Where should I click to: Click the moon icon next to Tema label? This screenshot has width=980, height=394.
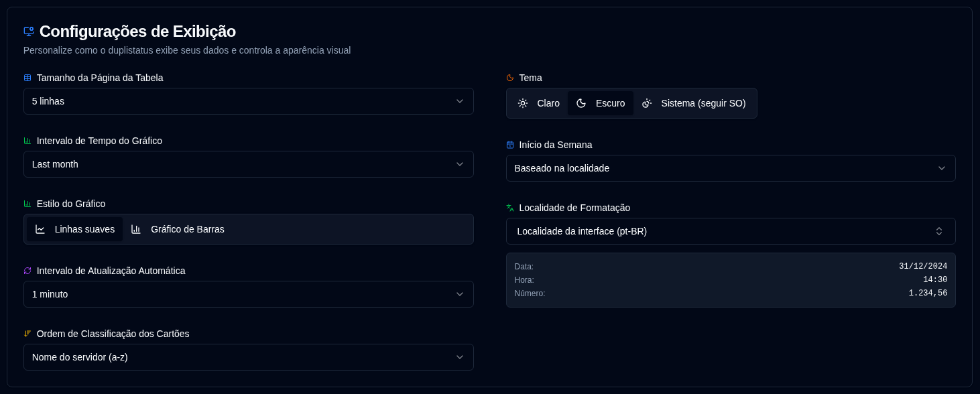(x=510, y=78)
